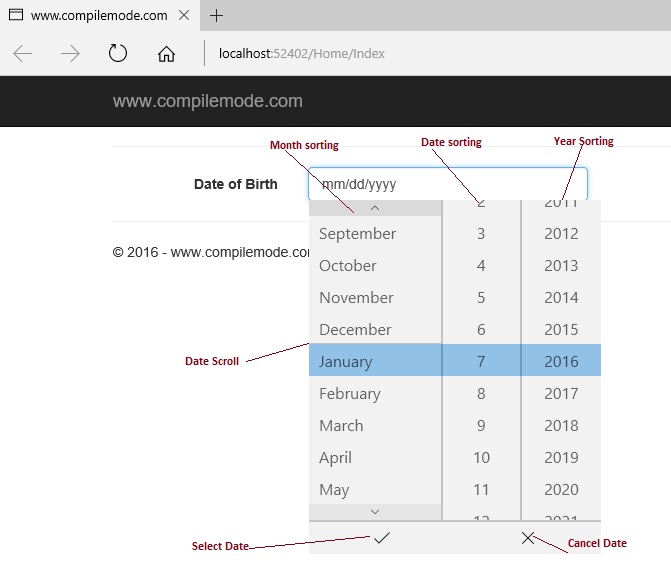Image resolution: width=671 pixels, height=575 pixels.
Task: Click the browser back arrow
Action: (23, 54)
